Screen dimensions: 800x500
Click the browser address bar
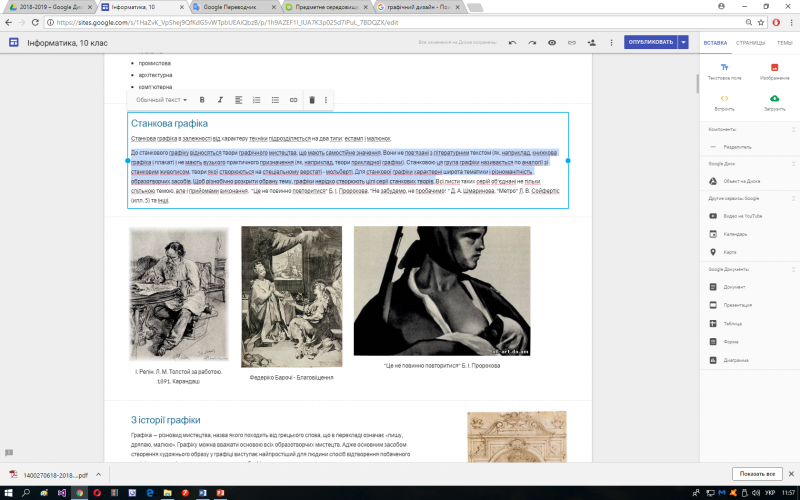click(393, 22)
